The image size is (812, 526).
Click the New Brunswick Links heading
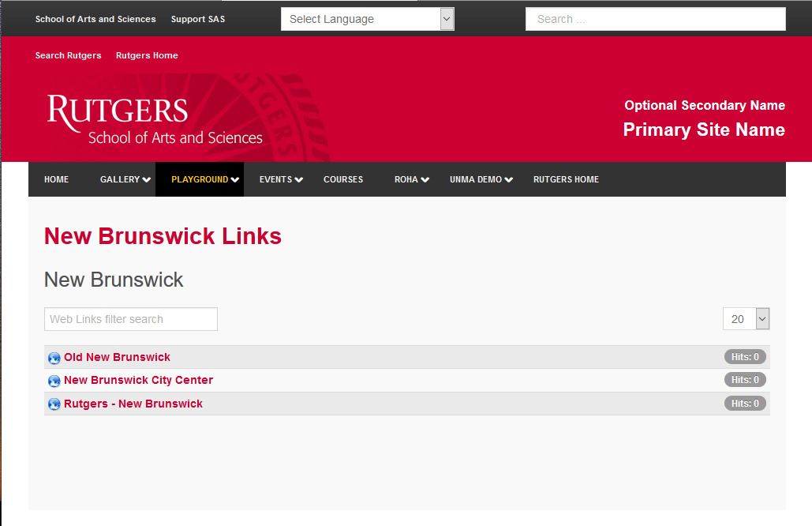click(x=163, y=236)
